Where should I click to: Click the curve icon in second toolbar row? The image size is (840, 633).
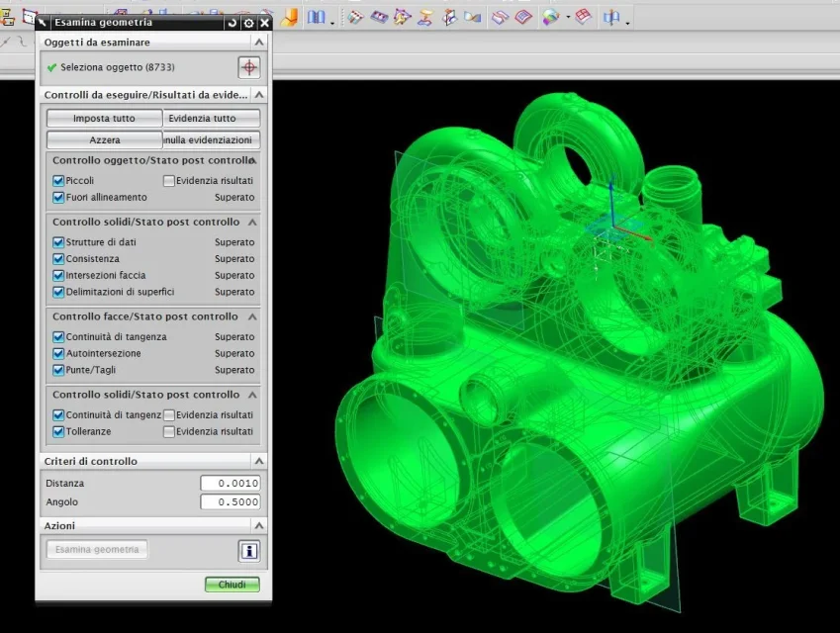pos(21,42)
